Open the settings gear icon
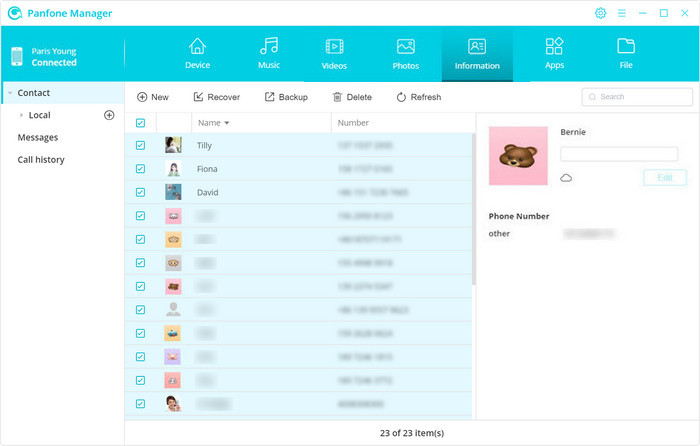Image resolution: width=700 pixels, height=446 pixels. pos(600,13)
